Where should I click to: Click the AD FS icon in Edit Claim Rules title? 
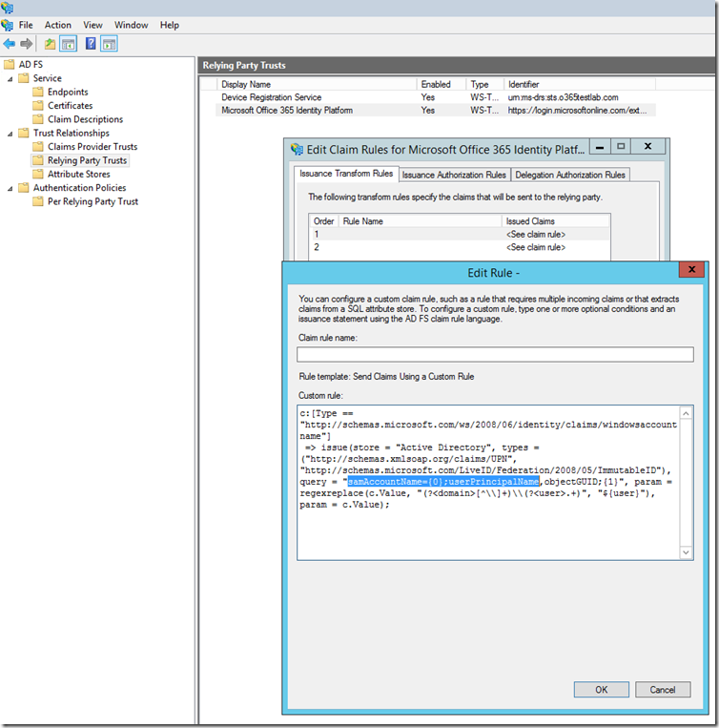coord(297,150)
